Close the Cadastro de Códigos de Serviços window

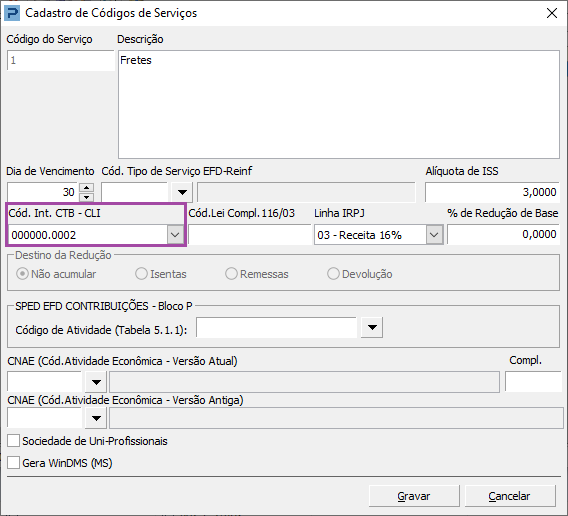coord(552,13)
